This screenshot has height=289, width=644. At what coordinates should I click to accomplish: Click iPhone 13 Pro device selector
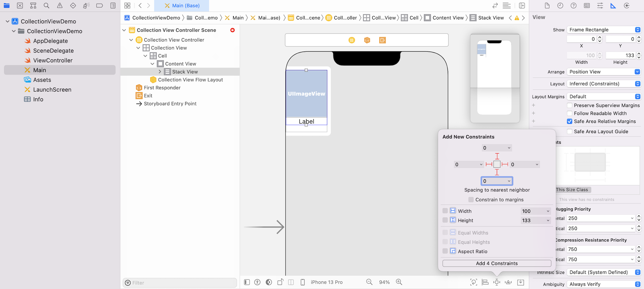click(x=326, y=282)
